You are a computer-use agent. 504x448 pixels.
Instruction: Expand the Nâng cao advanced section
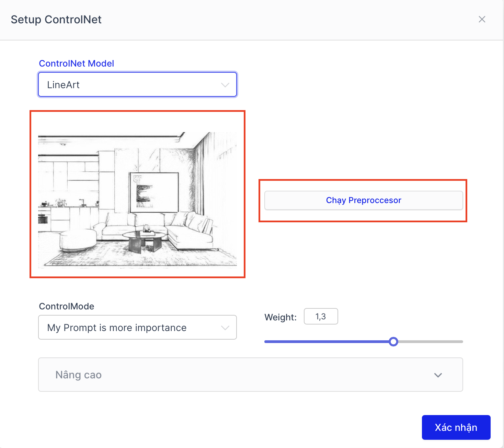(x=251, y=375)
